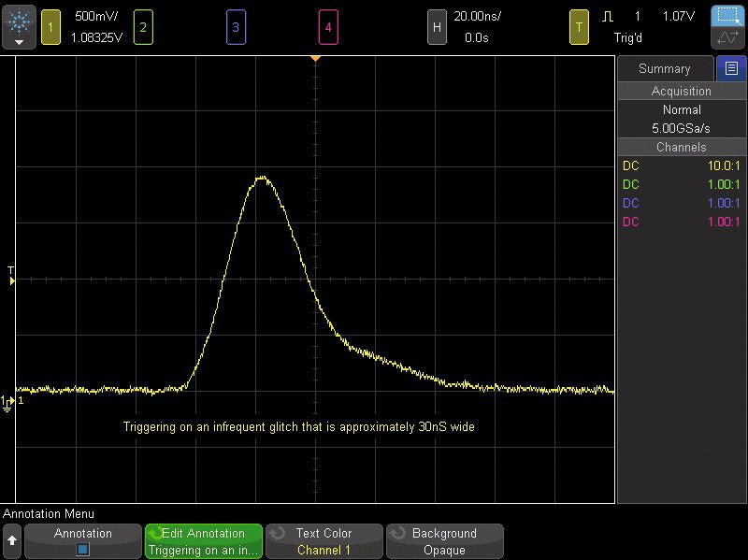Open the trigger T settings

pyautogui.click(x=579, y=27)
